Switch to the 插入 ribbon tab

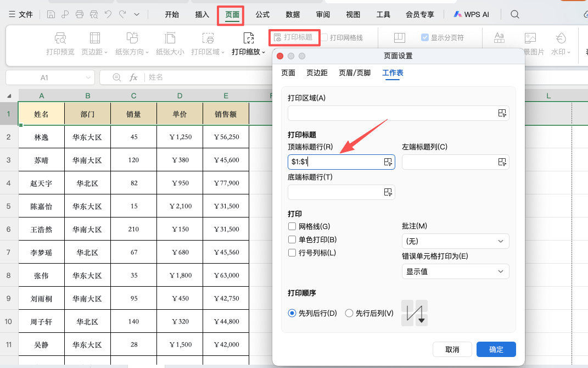[201, 14]
